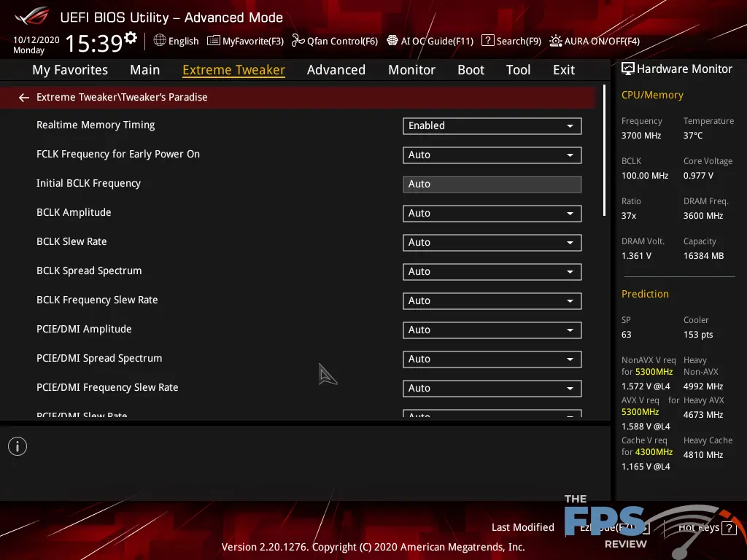Screen dimensions: 747x560
Task: Click the 0.977 V core voltage value
Action: click(698, 176)
